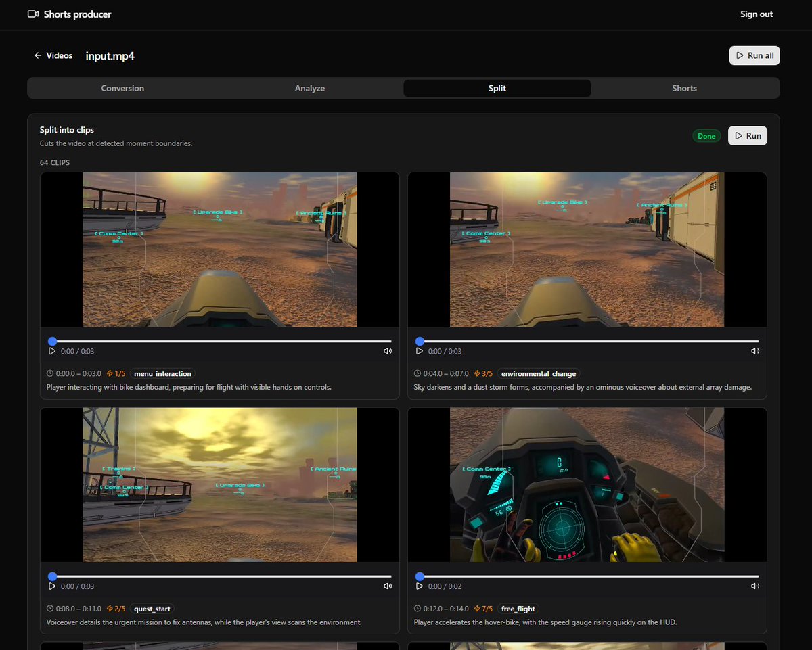Click the menu_interaction clip video preview

point(220,250)
